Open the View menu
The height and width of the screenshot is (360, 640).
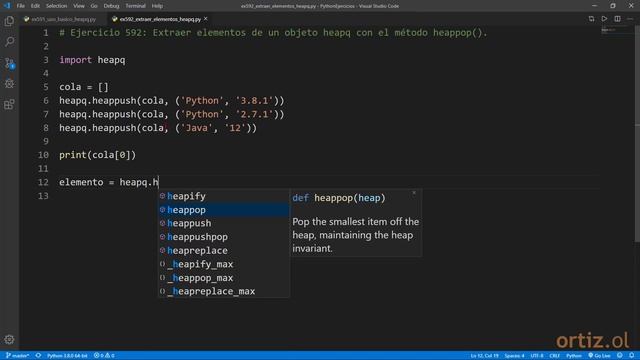click(79, 6)
